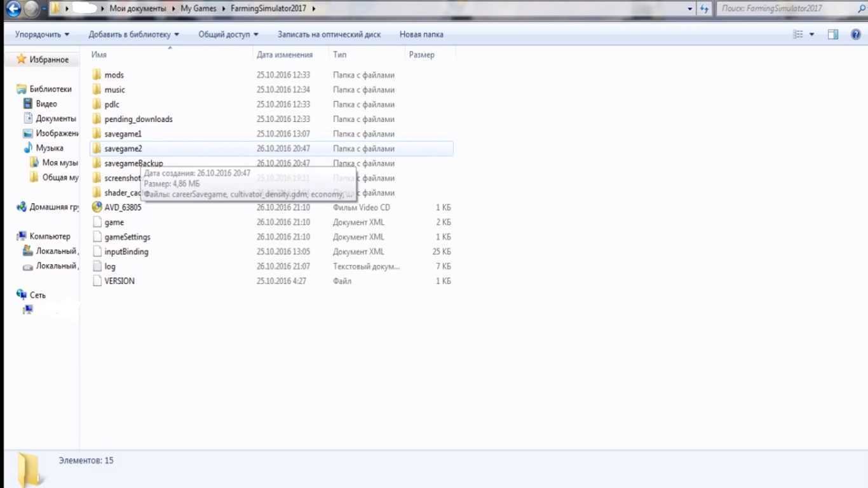Select My Games in the address path

click(x=198, y=9)
